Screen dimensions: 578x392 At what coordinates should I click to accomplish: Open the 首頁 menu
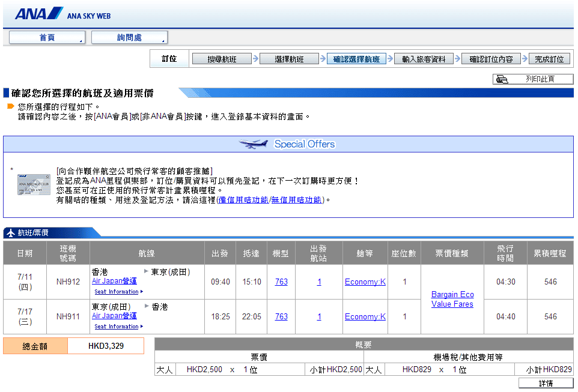tap(47, 38)
